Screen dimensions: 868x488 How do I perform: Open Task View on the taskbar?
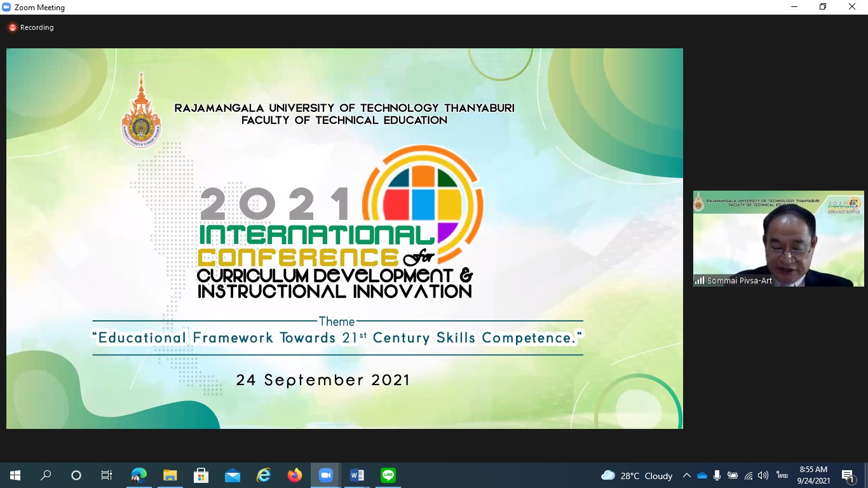[x=107, y=475]
